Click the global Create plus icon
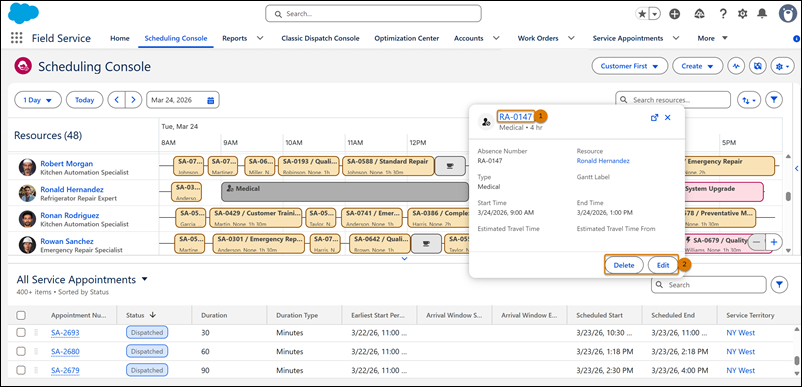The image size is (802, 387). click(675, 14)
